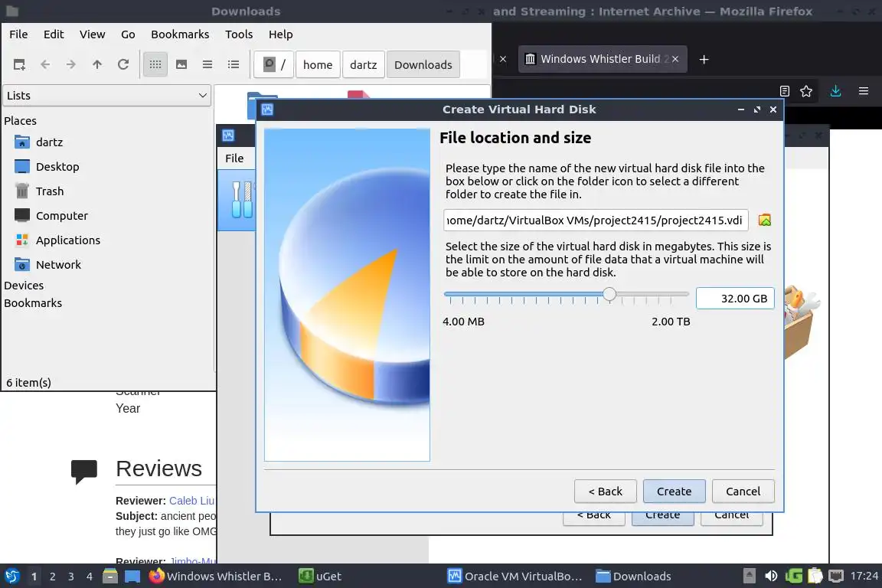Switch to workspace 3
The image size is (882, 588).
click(71, 577)
